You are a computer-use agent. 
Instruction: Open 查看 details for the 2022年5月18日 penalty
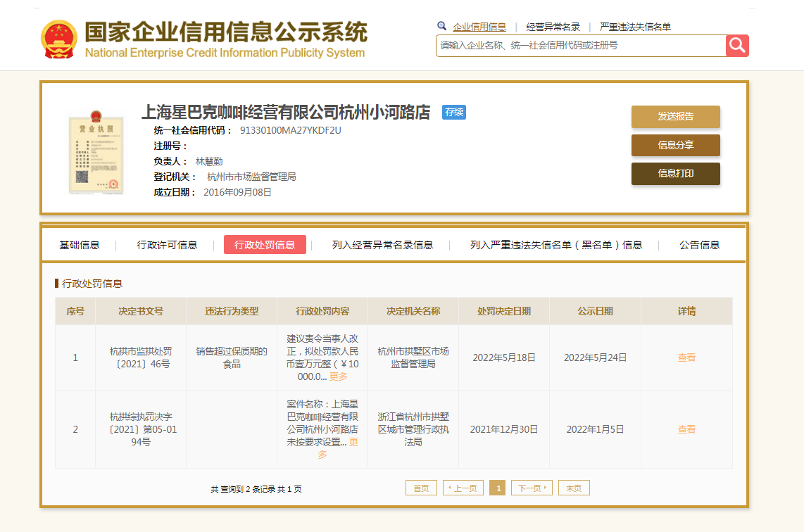[686, 357]
